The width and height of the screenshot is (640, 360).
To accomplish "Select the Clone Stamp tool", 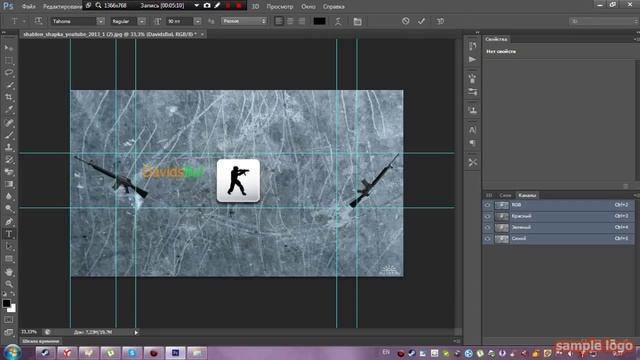I will [x=9, y=147].
